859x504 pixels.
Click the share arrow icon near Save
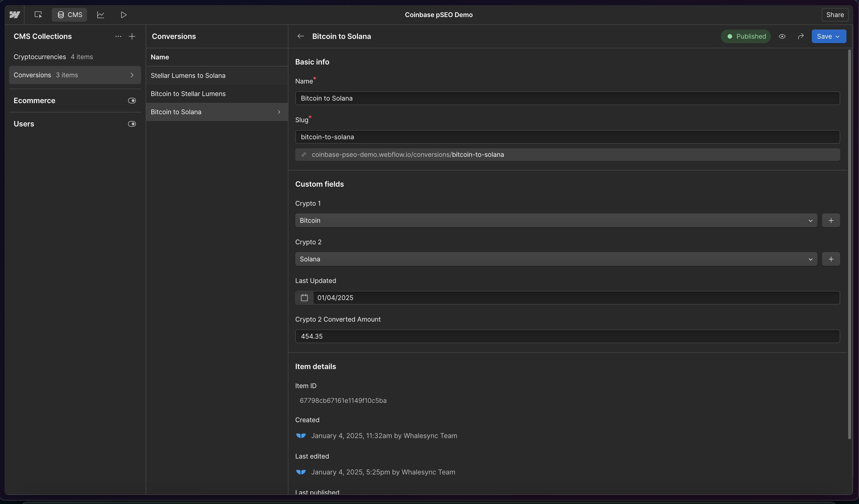801,36
